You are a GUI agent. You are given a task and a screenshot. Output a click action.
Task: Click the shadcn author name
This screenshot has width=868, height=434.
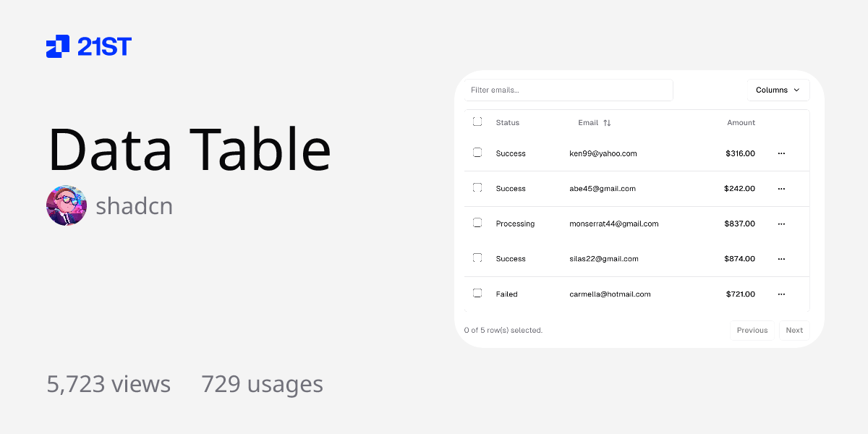(x=135, y=206)
